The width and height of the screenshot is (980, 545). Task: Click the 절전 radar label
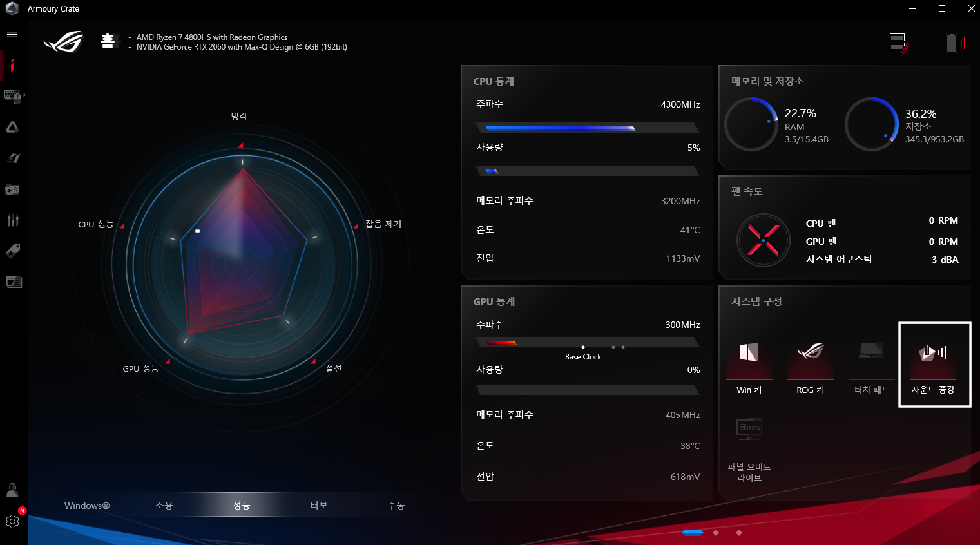[334, 368]
